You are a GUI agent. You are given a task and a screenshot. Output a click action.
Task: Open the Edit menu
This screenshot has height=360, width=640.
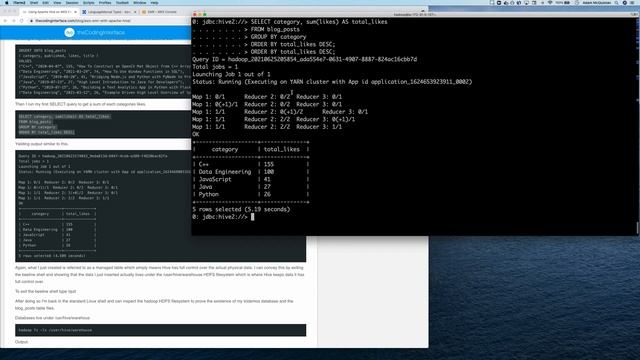46,2
